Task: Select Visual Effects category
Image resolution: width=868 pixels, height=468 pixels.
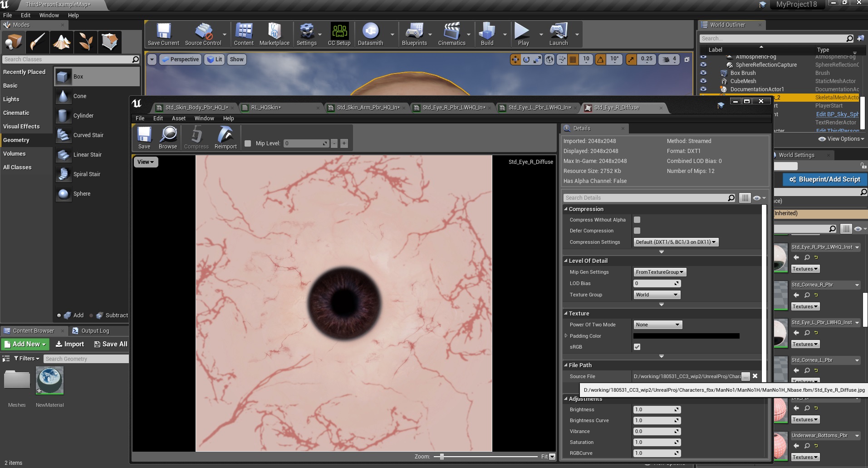Action: [x=21, y=127]
